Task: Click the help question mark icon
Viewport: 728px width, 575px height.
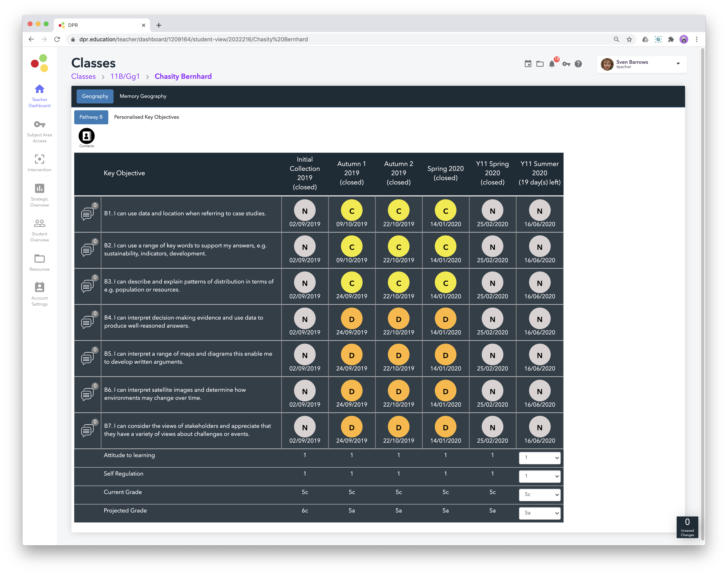Action: [x=578, y=64]
